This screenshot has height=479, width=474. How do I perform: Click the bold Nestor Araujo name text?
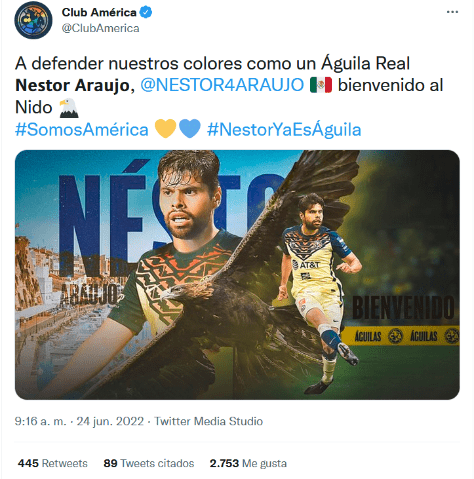coord(72,85)
